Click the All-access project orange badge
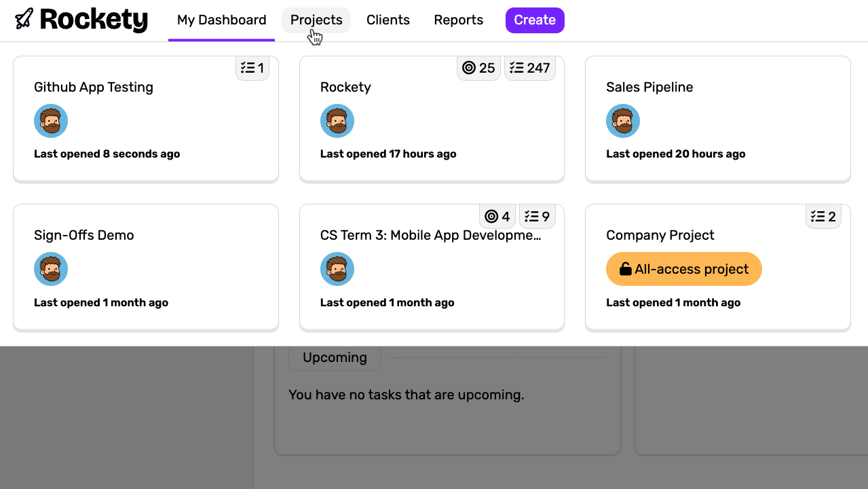The image size is (868, 489). coord(683,270)
